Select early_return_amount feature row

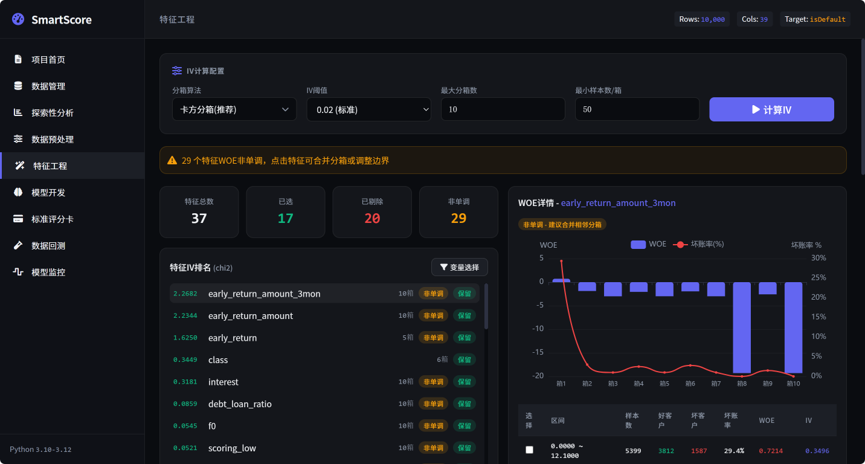click(324, 316)
